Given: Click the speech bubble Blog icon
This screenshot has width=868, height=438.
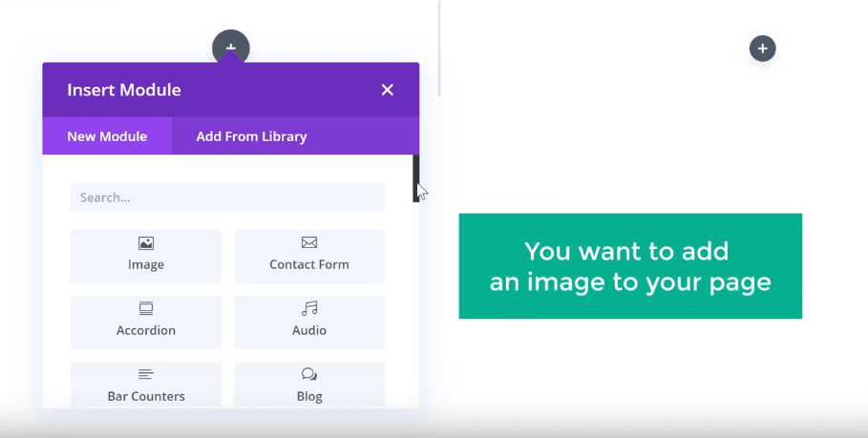Looking at the screenshot, I should (x=309, y=375).
